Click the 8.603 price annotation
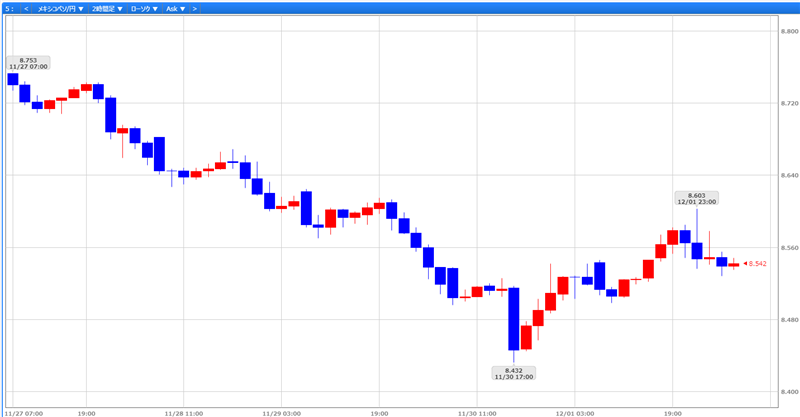This screenshot has height=417, width=800. (697, 197)
